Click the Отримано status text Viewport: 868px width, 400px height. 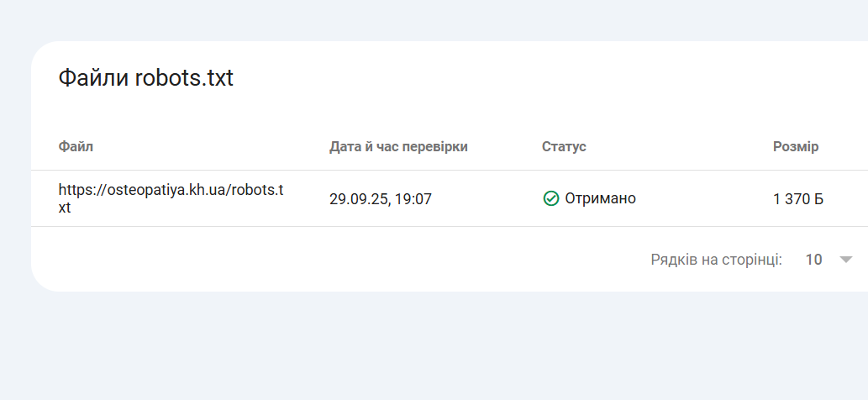coord(600,198)
